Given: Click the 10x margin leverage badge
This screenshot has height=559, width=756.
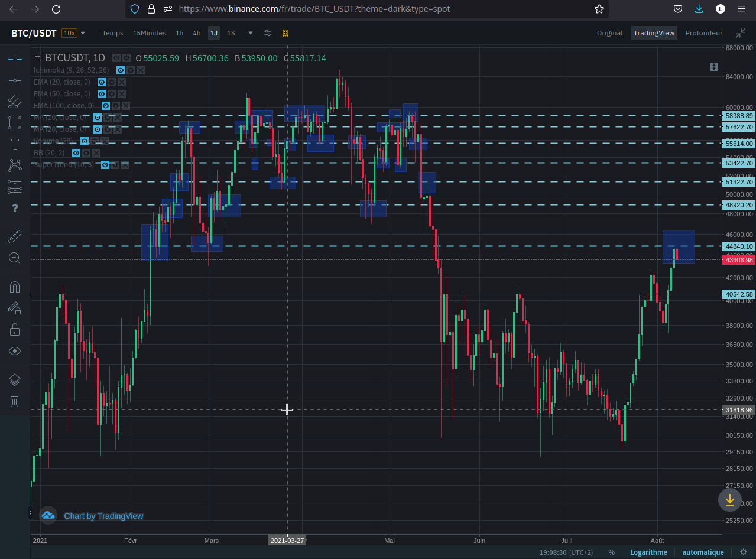Looking at the screenshot, I should (70, 33).
